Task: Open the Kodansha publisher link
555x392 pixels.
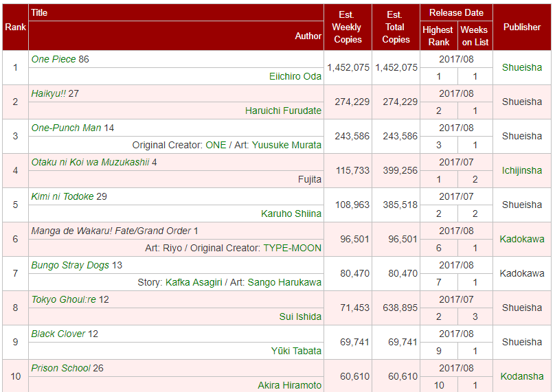Action: pos(522,376)
